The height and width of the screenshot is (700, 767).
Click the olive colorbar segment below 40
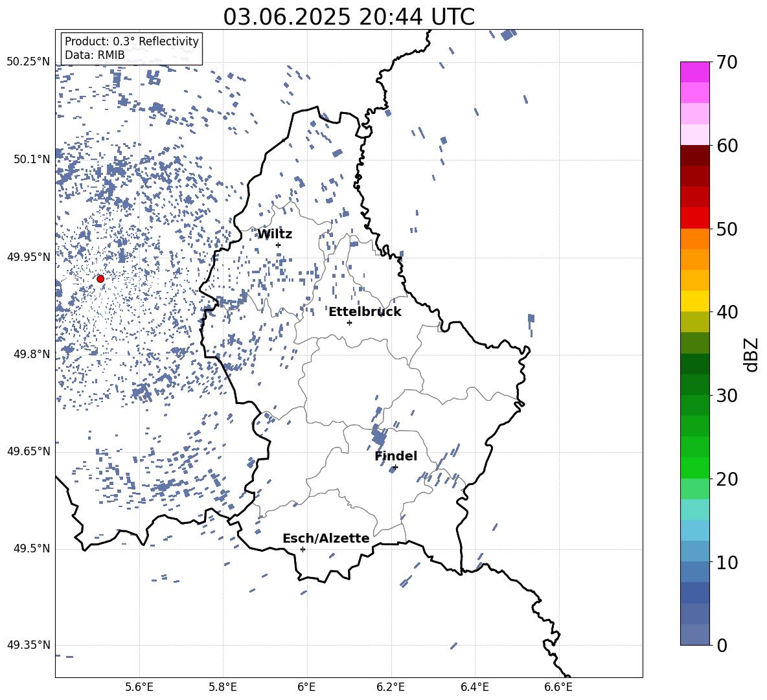click(694, 322)
